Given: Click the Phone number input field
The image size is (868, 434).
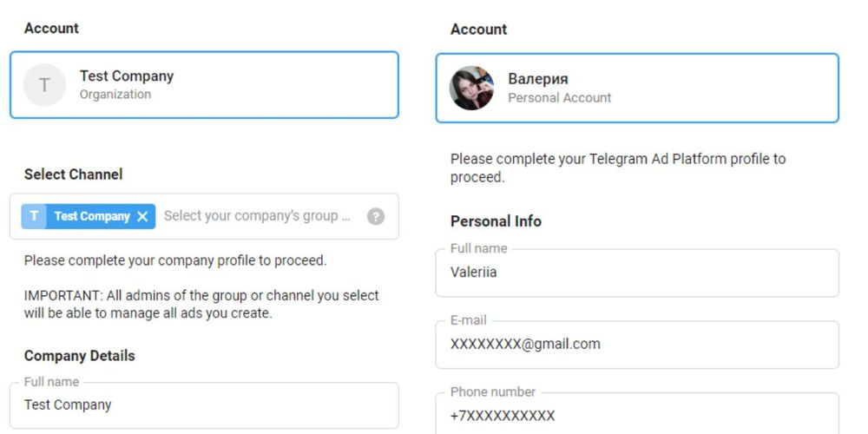Looking at the screenshot, I should [x=637, y=414].
